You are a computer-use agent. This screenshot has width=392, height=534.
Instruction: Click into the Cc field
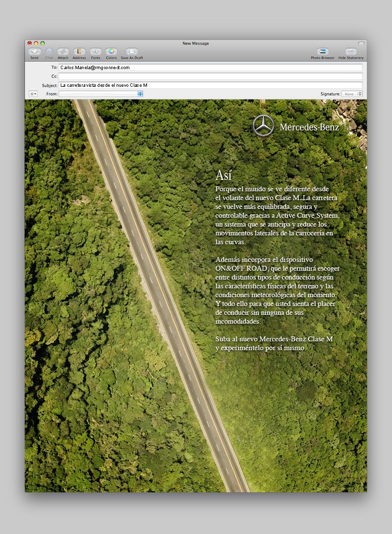211,76
